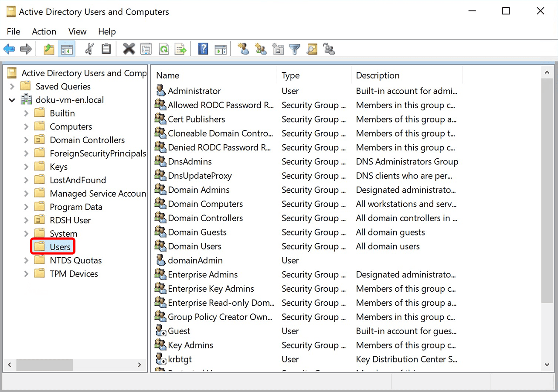Click the Refresh toolbar icon
The height and width of the screenshot is (392, 558).
[x=163, y=49]
